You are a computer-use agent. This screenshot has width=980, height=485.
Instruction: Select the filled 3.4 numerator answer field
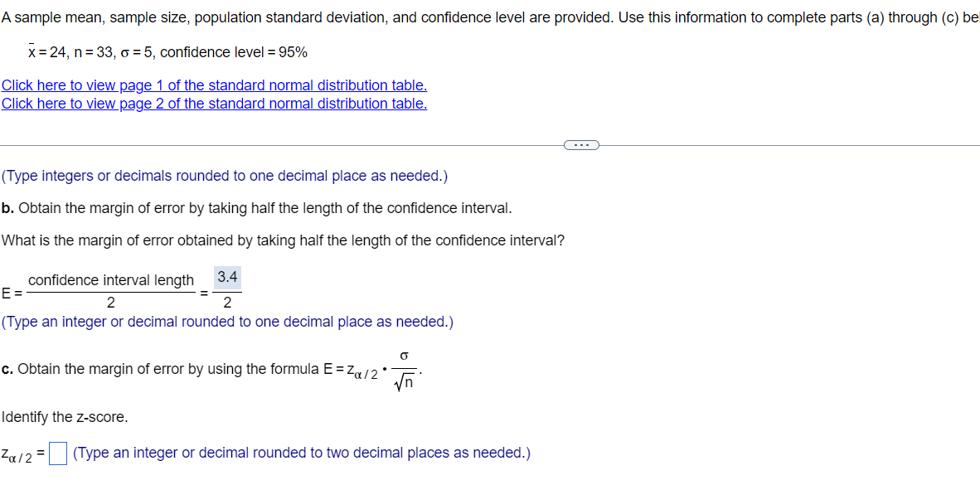click(x=227, y=277)
